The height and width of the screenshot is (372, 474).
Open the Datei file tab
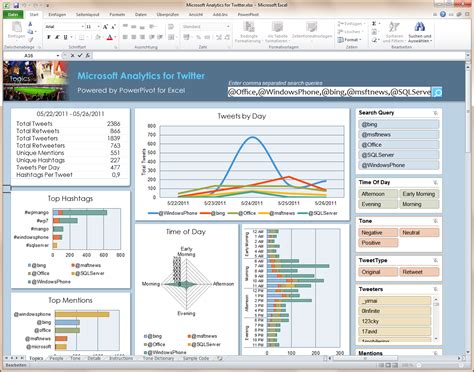(x=13, y=14)
